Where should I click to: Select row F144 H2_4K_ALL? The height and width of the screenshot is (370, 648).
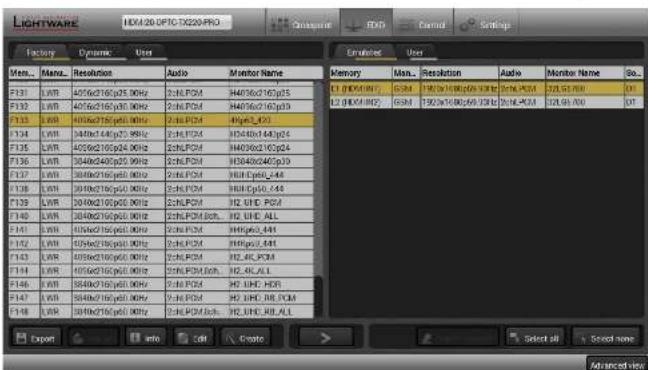click(161, 270)
